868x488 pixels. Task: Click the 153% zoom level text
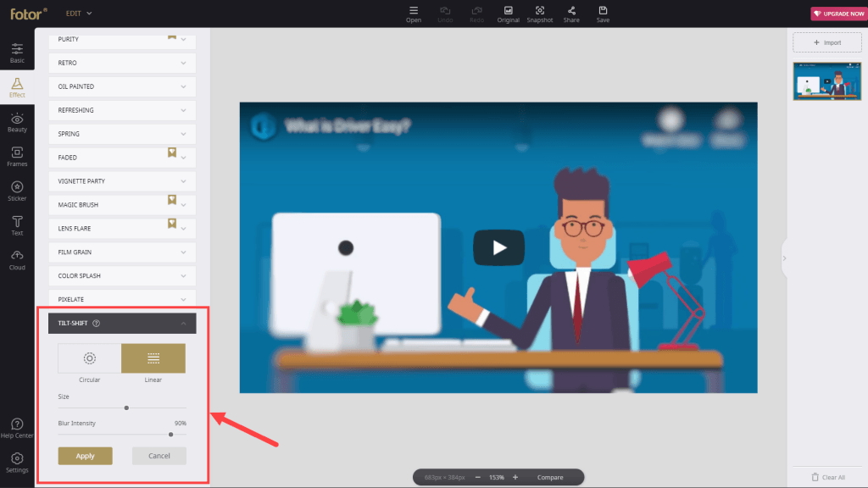497,477
